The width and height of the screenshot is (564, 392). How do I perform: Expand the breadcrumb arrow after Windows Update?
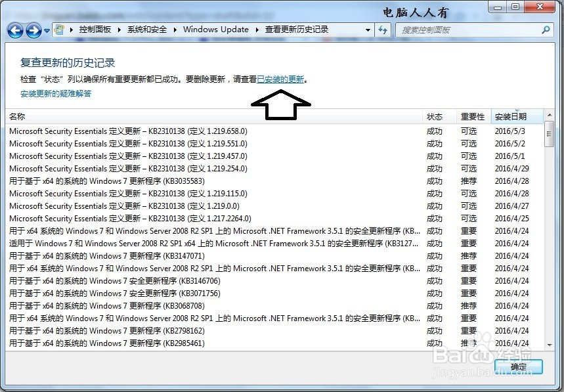tap(256, 30)
